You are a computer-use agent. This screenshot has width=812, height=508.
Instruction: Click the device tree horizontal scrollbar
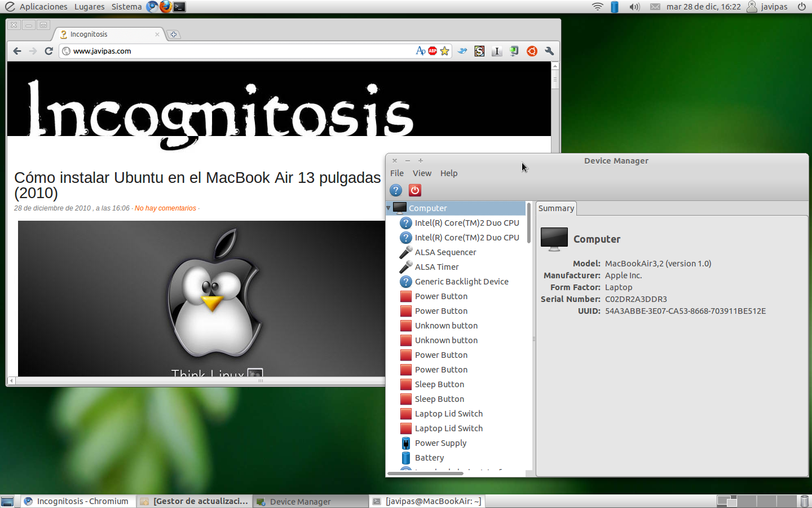pos(425,474)
